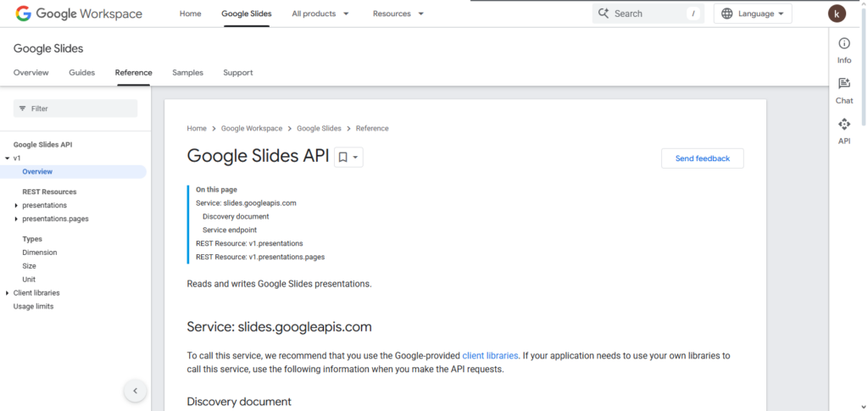Screen dimensions: 868x411
Task: Jump to Discovery document in On this page
Action: coord(236,217)
